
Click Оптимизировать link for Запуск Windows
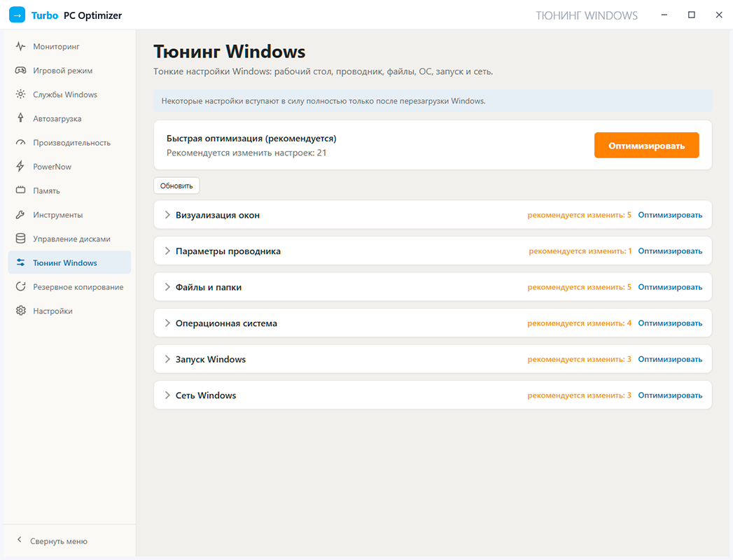[x=670, y=359]
